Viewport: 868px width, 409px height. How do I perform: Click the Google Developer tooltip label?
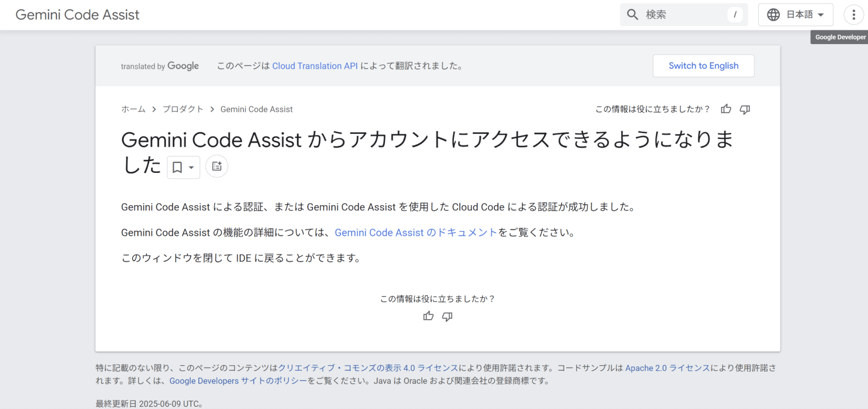point(840,37)
